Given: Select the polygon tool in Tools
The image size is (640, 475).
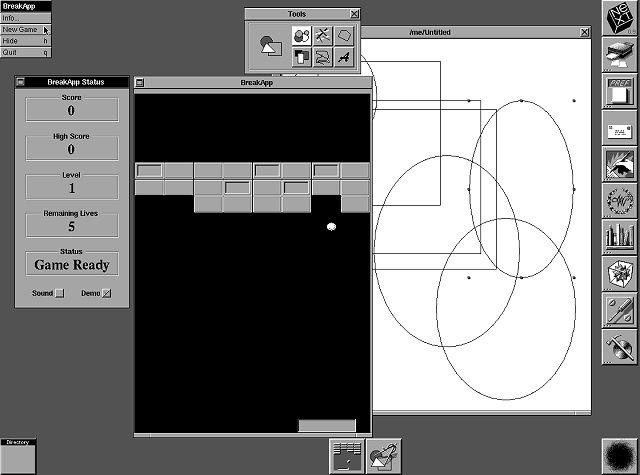Looking at the screenshot, I should [344, 36].
